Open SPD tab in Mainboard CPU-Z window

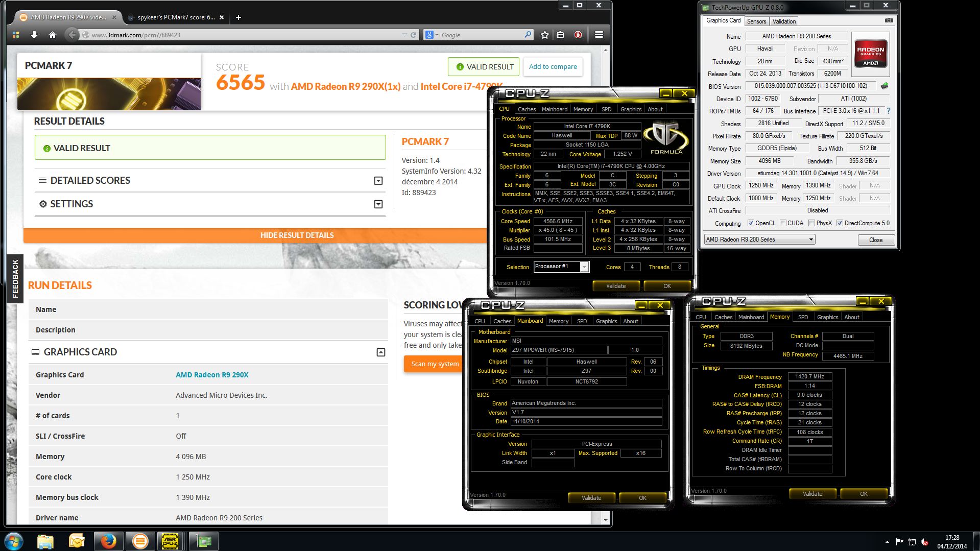tap(582, 321)
